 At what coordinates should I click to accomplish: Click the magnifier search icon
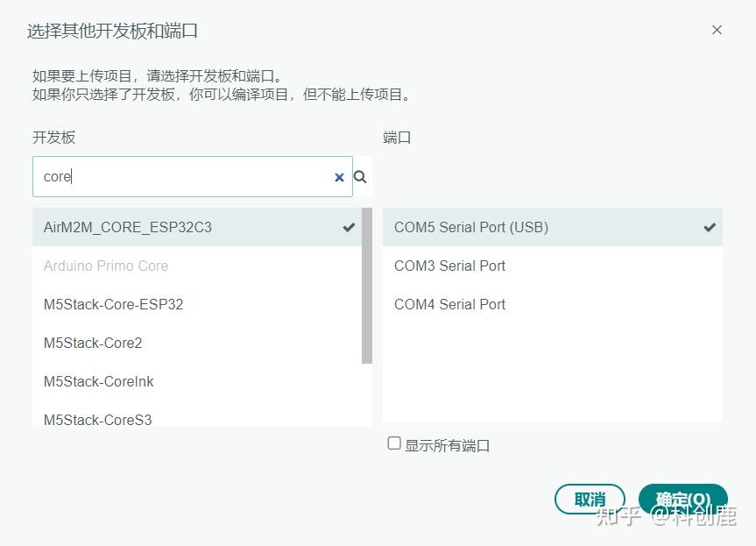[x=360, y=177]
